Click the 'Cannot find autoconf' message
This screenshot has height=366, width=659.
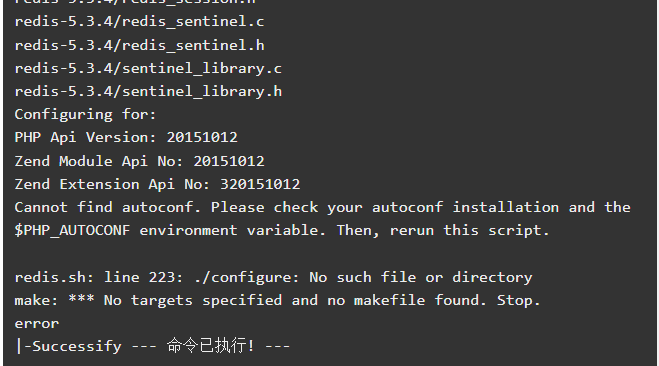(x=322, y=207)
